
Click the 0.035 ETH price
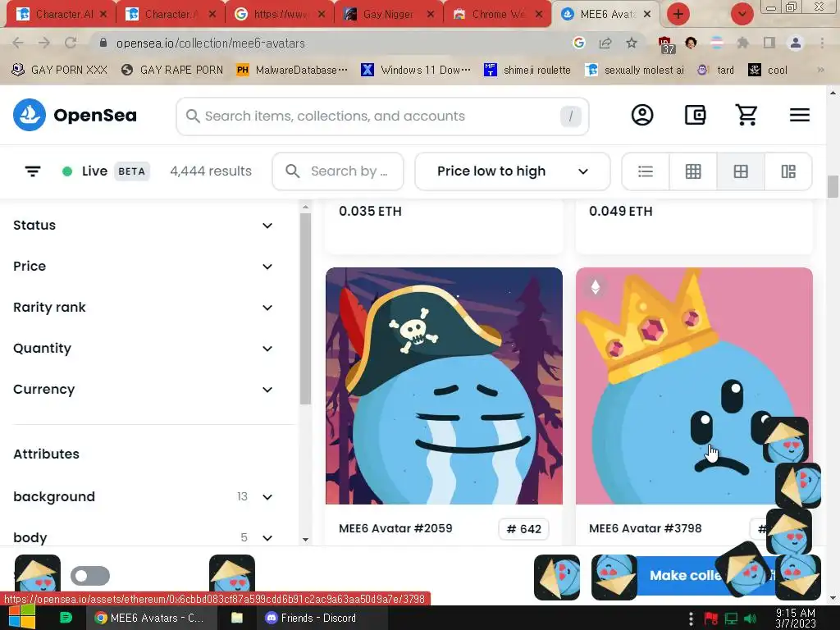(x=370, y=211)
